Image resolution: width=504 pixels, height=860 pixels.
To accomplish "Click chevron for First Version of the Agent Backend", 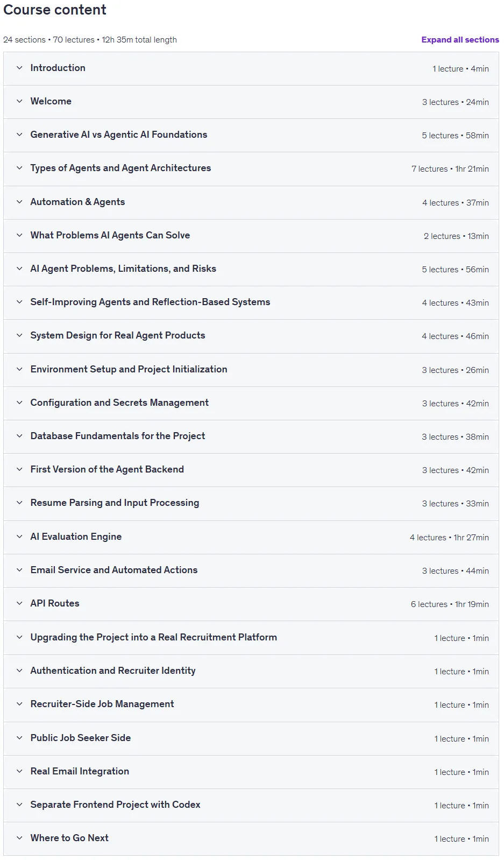I will pyautogui.click(x=19, y=469).
